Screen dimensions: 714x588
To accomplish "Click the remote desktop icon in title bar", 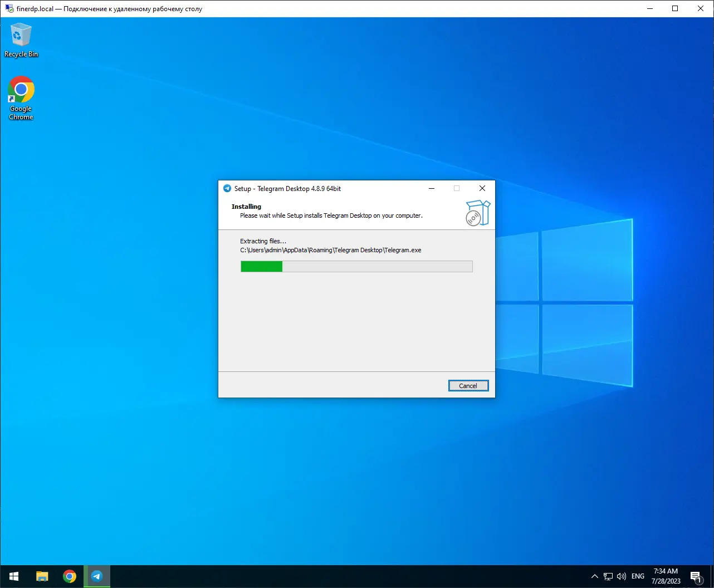I will pos(9,8).
